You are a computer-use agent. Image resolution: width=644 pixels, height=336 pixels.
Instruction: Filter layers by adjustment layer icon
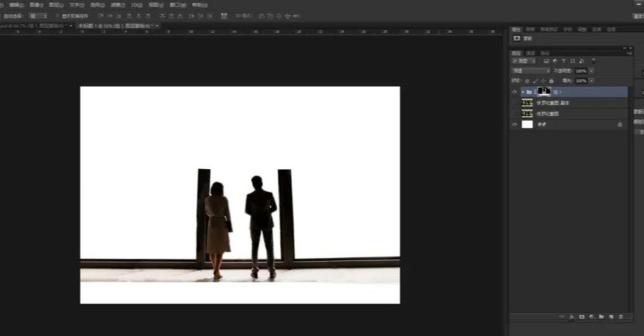coord(555,61)
